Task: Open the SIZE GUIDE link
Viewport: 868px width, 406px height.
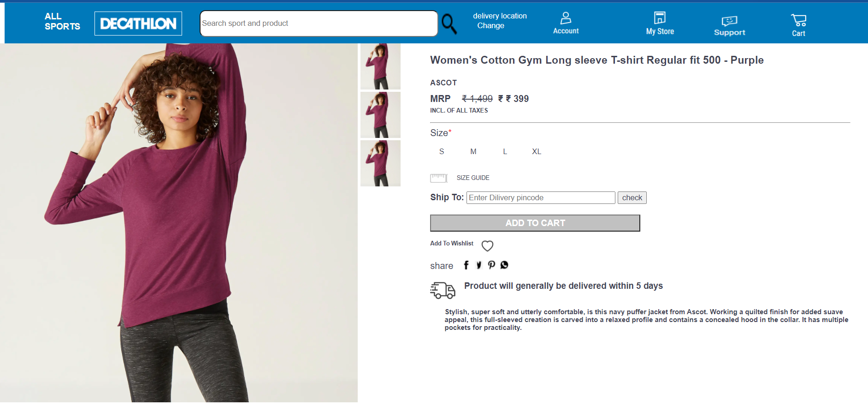Action: (473, 178)
